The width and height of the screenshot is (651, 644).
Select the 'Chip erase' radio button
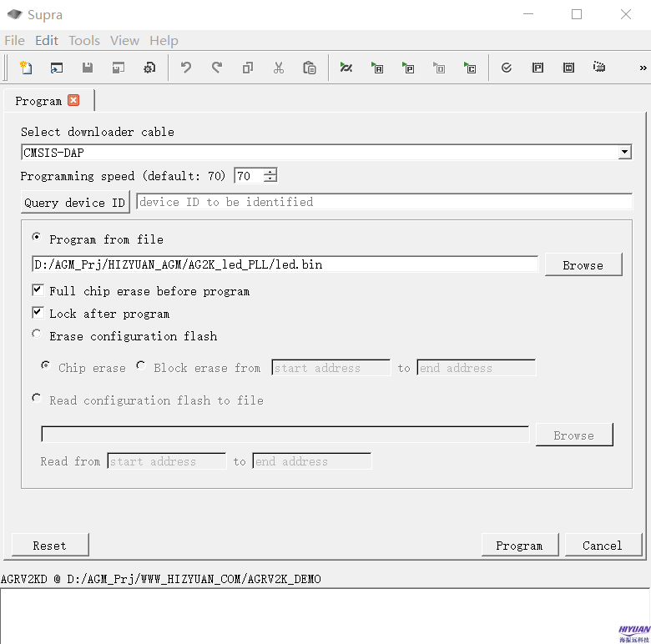(x=46, y=365)
